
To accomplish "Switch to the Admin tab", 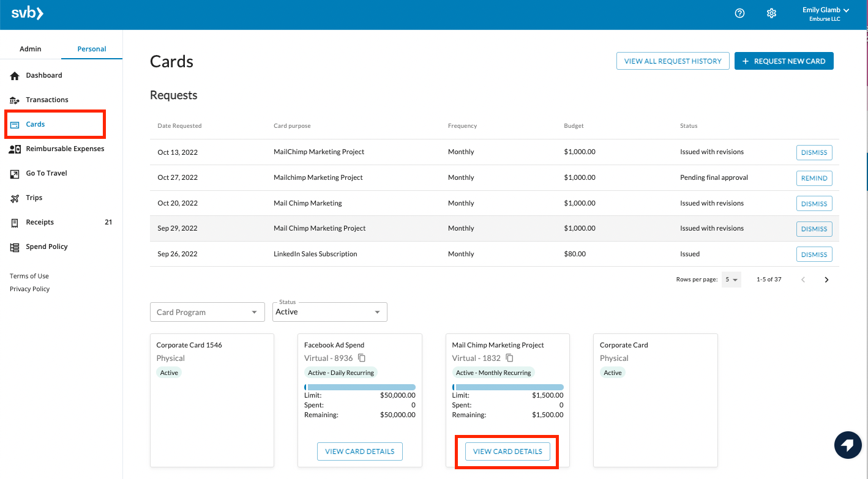I will (x=31, y=49).
